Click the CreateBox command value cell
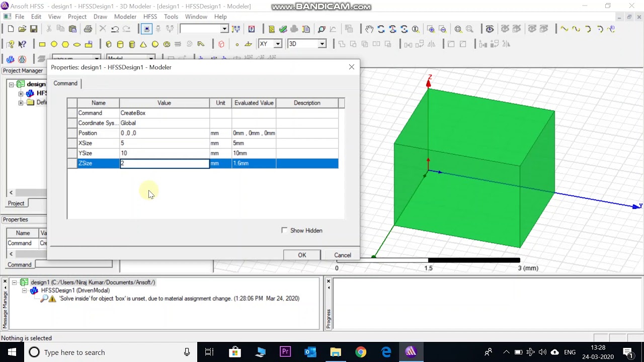The width and height of the screenshot is (644, 362). coord(164,113)
